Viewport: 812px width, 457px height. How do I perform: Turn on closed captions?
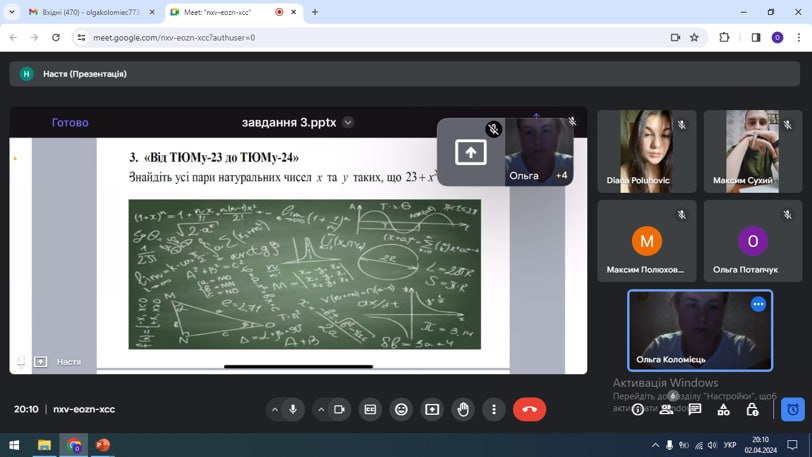[370, 409]
